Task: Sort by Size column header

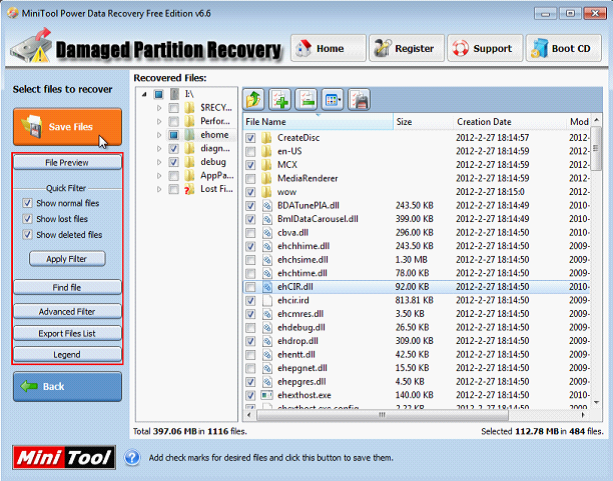Action: click(x=423, y=122)
